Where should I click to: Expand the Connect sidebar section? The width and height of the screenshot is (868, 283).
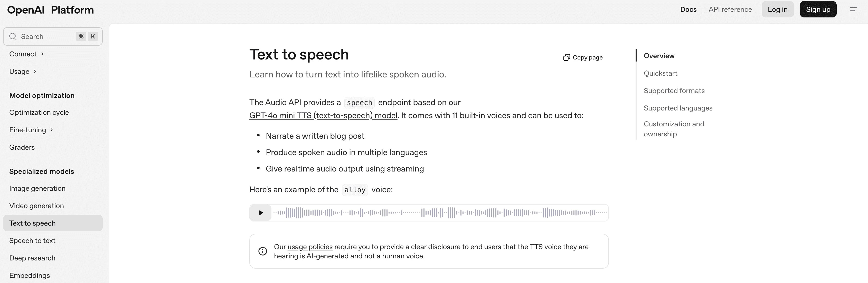(x=26, y=54)
